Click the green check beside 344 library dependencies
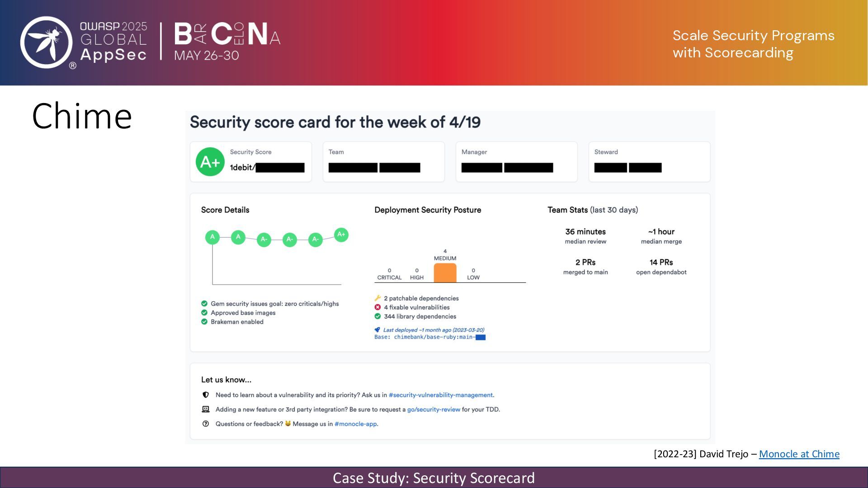The image size is (868, 488). [377, 316]
